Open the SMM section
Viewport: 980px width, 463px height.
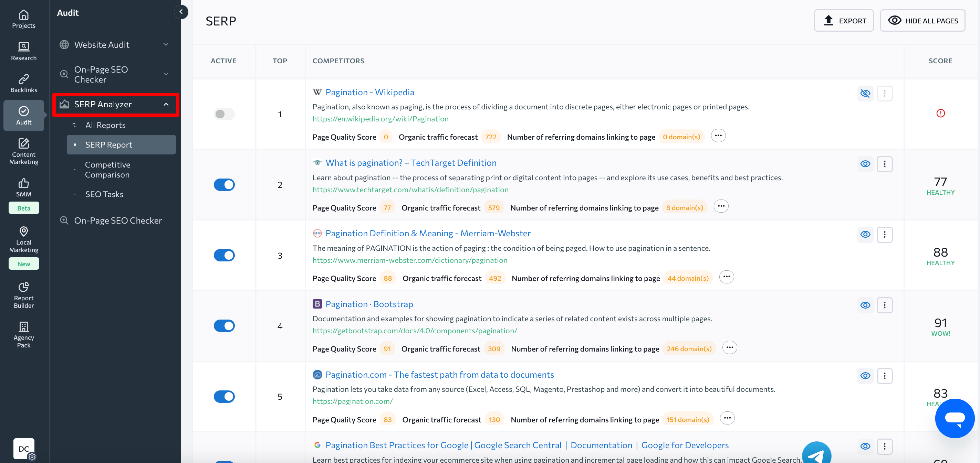pyautogui.click(x=23, y=187)
